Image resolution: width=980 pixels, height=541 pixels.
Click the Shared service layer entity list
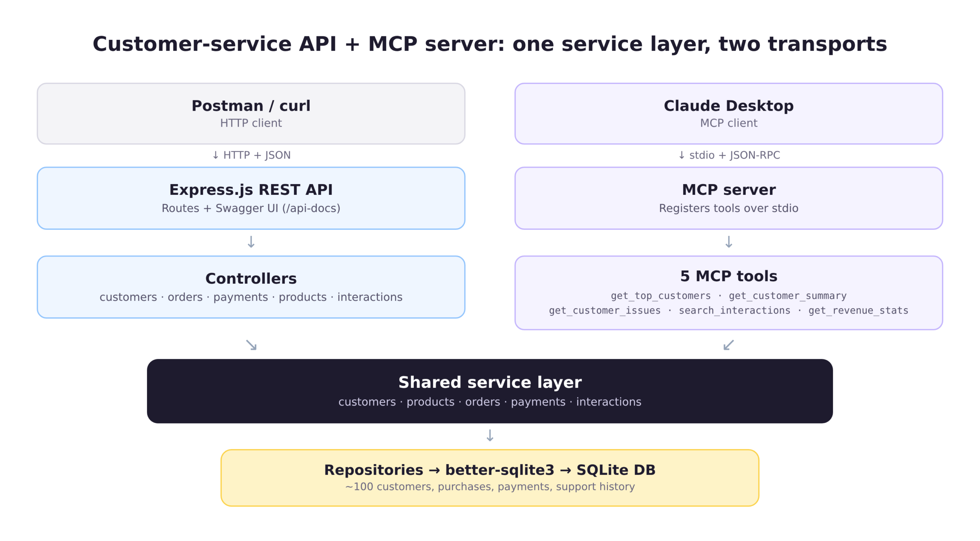point(490,402)
